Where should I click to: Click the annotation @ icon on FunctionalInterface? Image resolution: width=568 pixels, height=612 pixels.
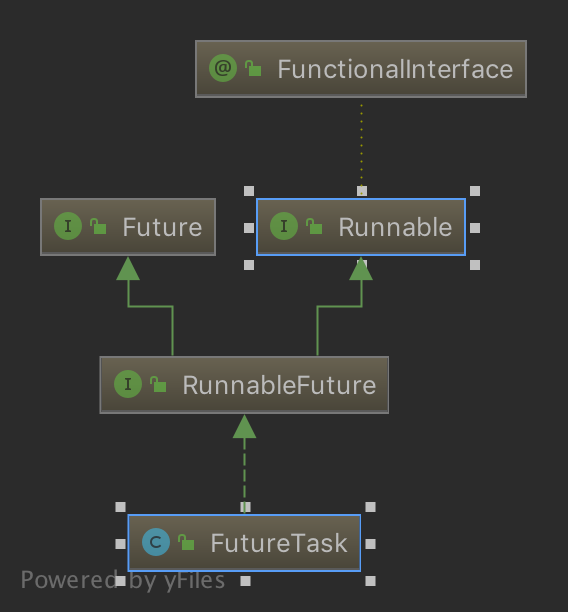point(223,68)
